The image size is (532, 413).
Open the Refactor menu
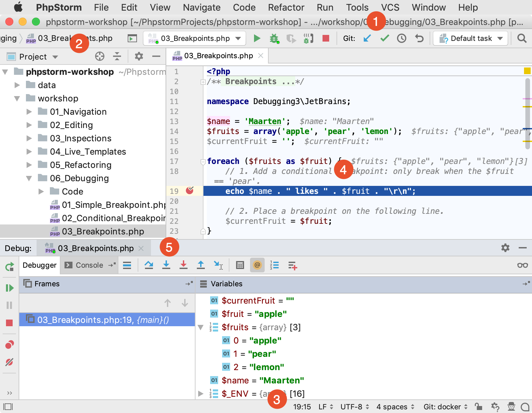(x=286, y=7)
